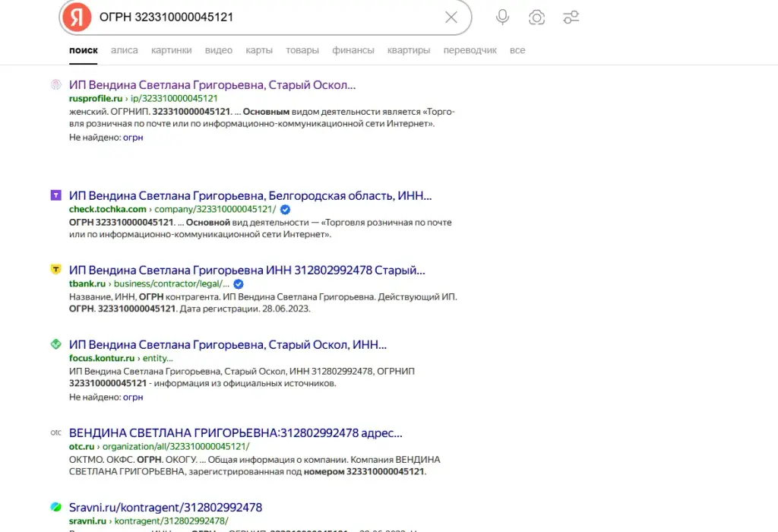Open the sravni.ru domain link
Viewport: 778px width, 532px height.
click(88, 521)
